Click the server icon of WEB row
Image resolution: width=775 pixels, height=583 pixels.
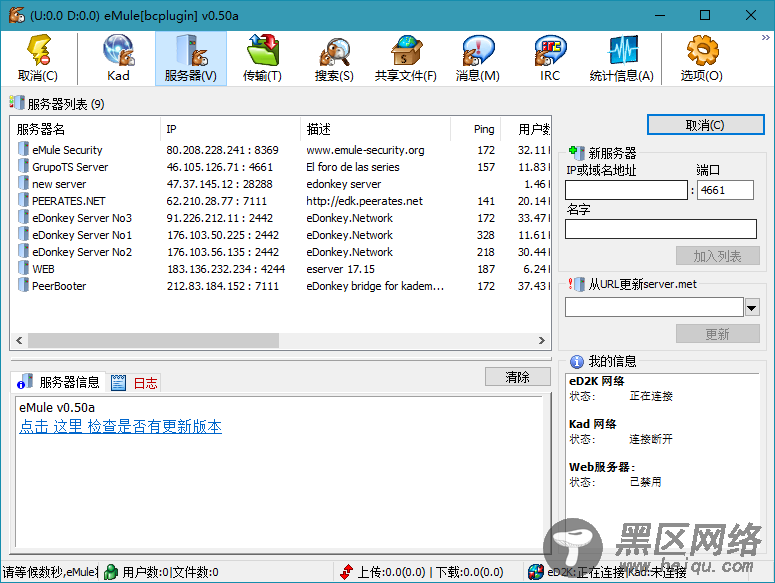tap(23, 268)
